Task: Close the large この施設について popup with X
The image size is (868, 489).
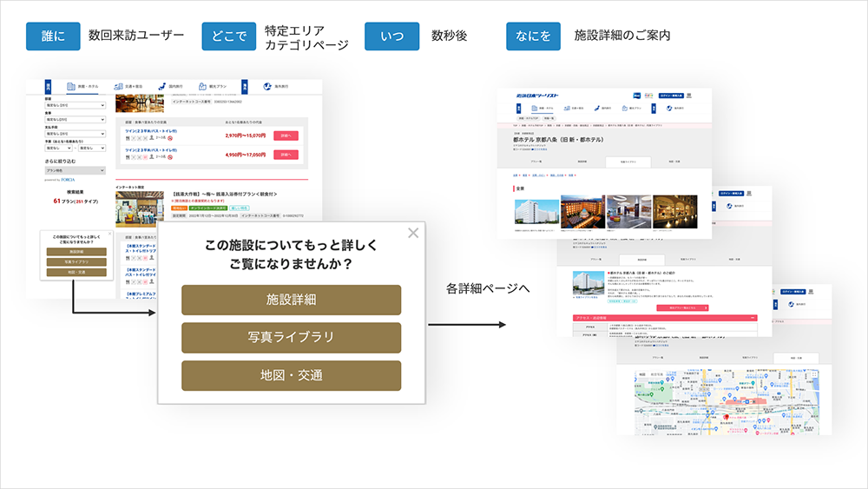Action: click(413, 233)
